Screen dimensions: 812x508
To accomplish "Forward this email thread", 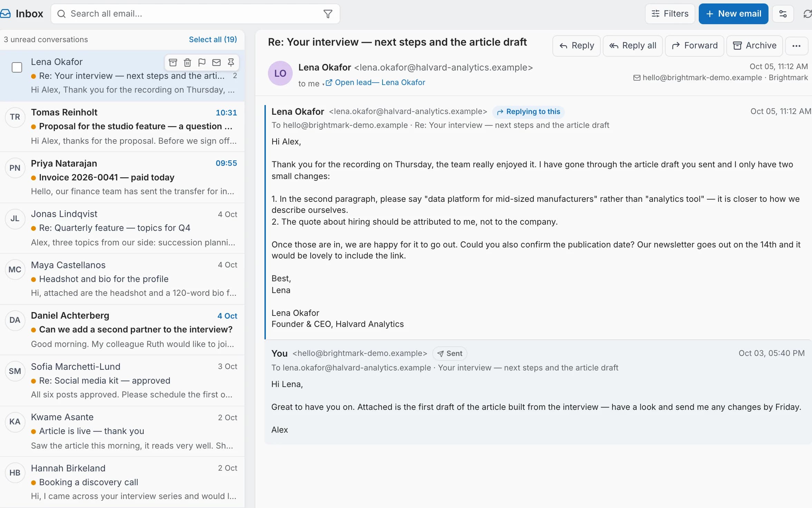I will coord(694,46).
